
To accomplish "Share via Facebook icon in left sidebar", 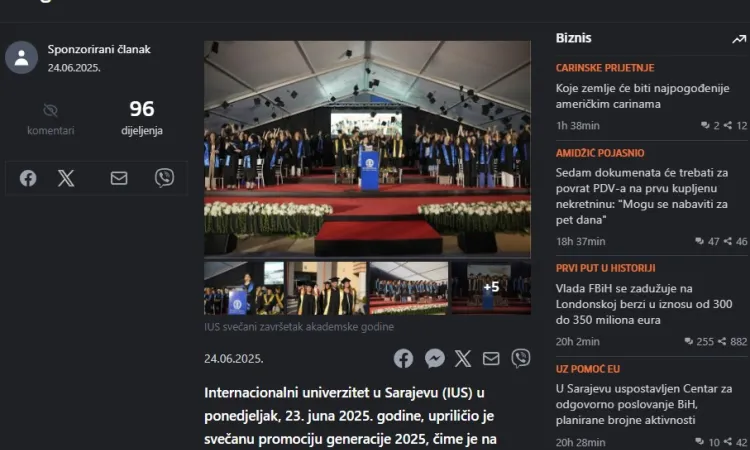I will [x=28, y=178].
